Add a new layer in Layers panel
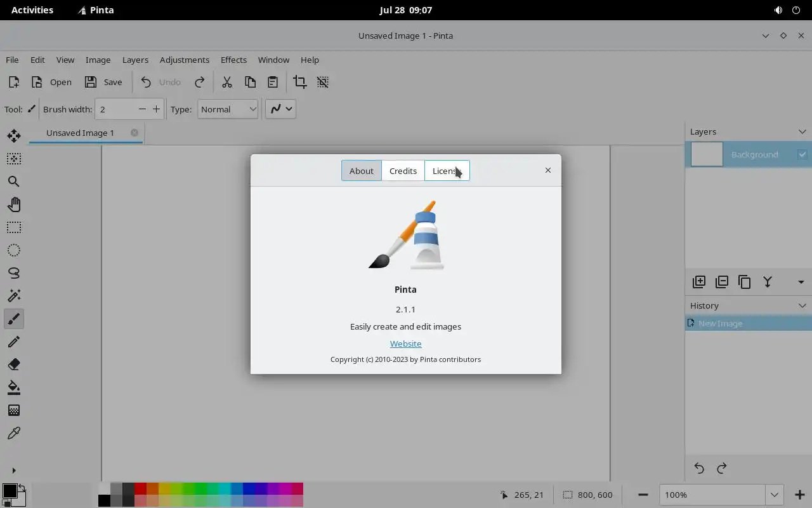The image size is (812, 508). coord(699,282)
